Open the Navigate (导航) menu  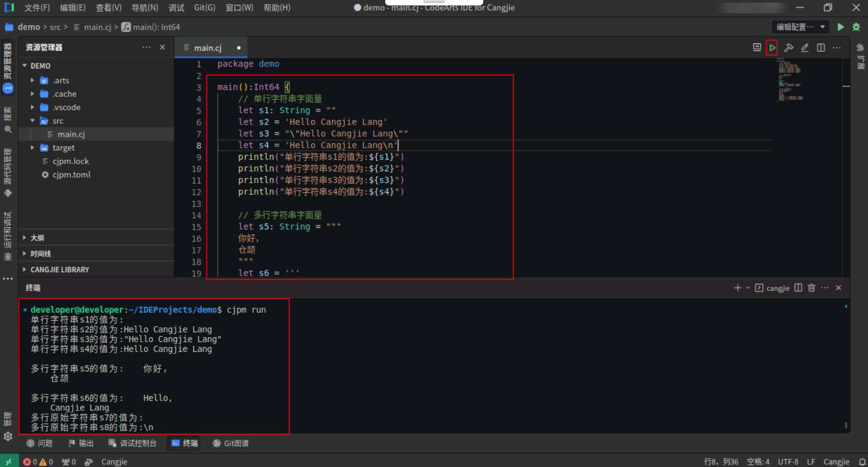(x=145, y=8)
